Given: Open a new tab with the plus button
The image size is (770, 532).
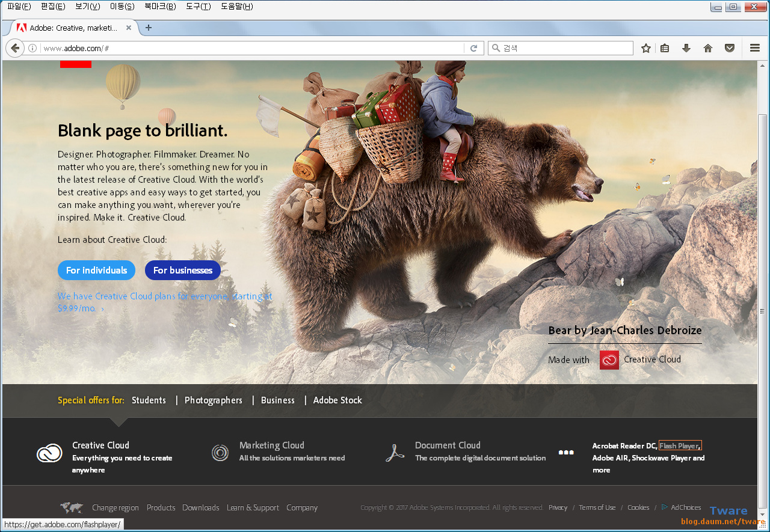Looking at the screenshot, I should [x=149, y=28].
